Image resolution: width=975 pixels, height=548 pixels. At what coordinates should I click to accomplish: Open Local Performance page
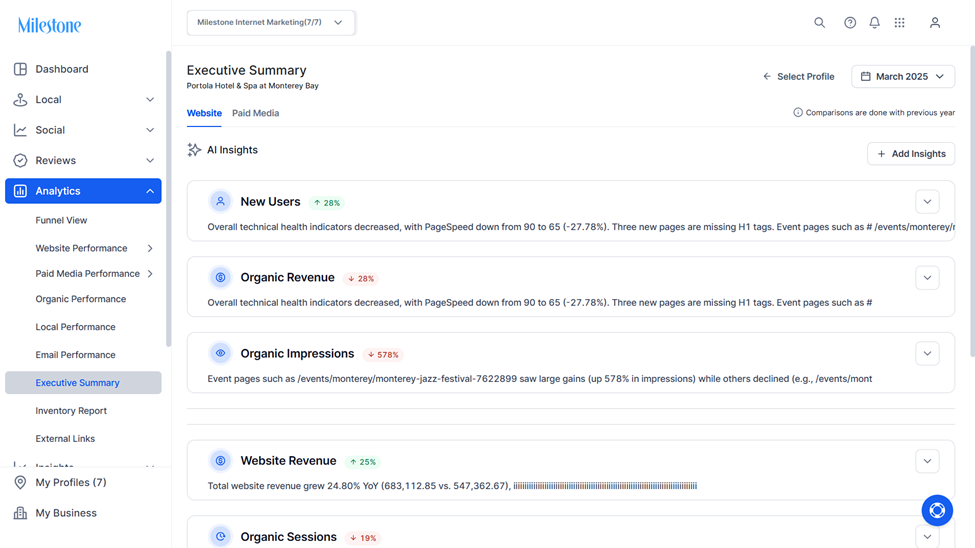tap(75, 327)
